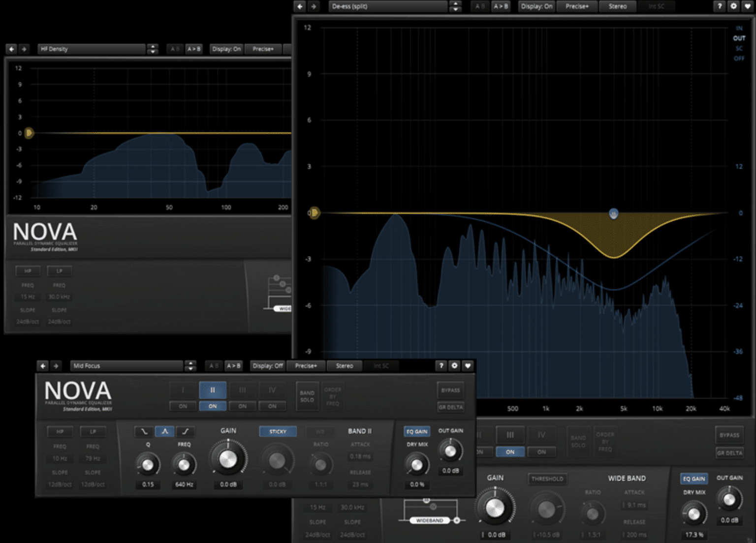Click the BYPASS button in Mid Focus window
The height and width of the screenshot is (543, 756).
pyautogui.click(x=450, y=390)
